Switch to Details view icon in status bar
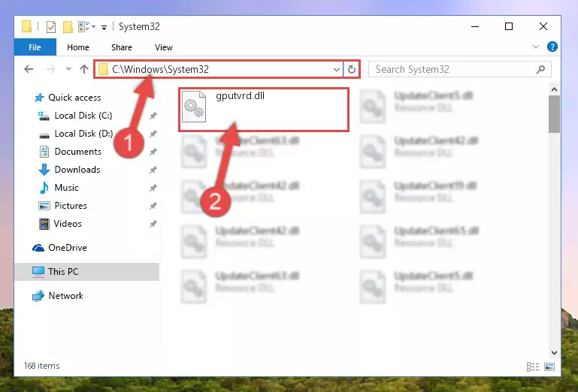Viewport: 578px width, 392px height. coord(533,366)
